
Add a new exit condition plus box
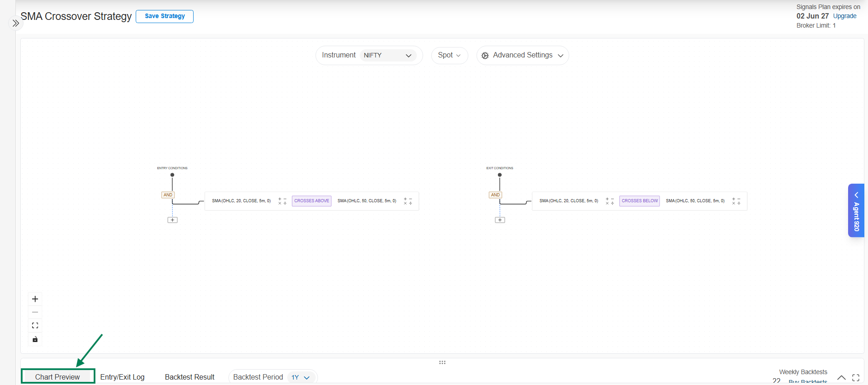pos(500,220)
